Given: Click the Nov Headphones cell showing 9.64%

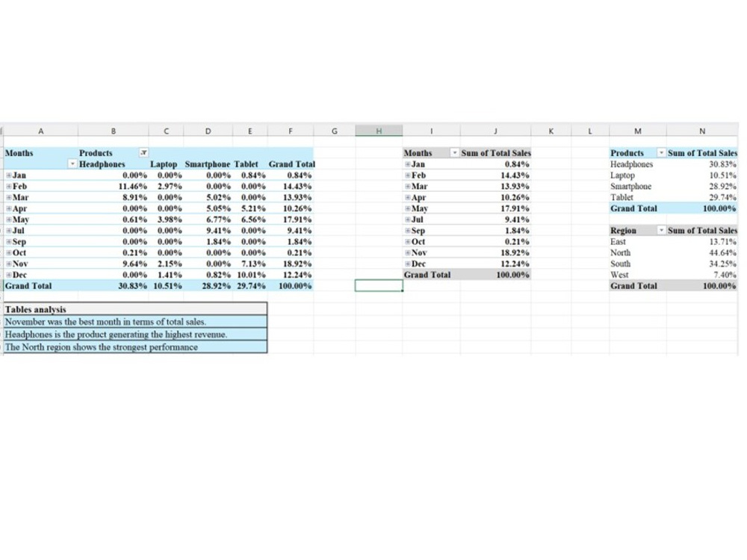Looking at the screenshot, I should (x=114, y=264).
